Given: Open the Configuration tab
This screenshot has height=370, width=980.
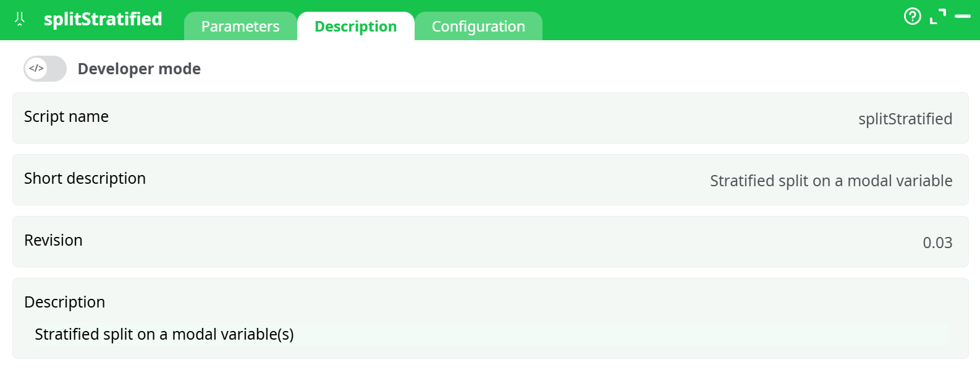Looking at the screenshot, I should point(478,26).
